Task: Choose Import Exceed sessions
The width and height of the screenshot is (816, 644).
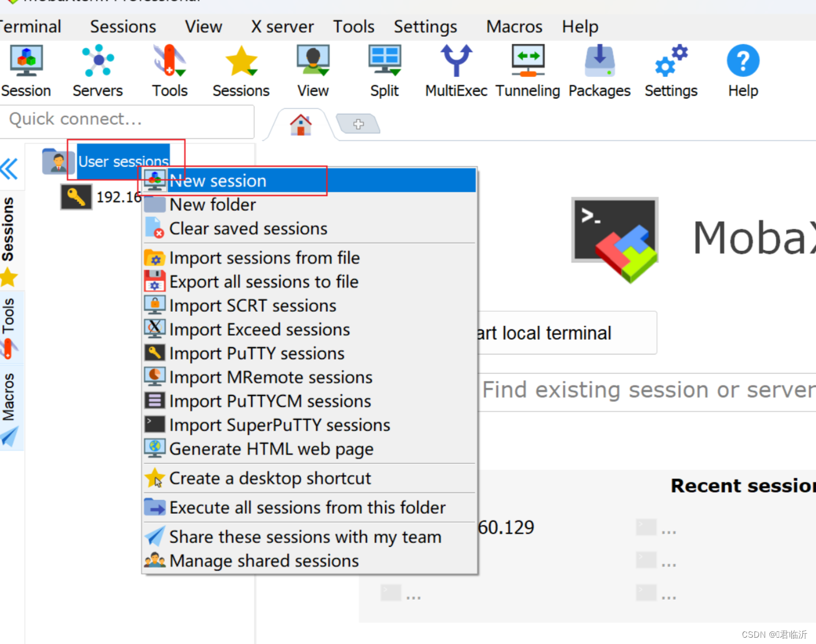Action: (310, 329)
